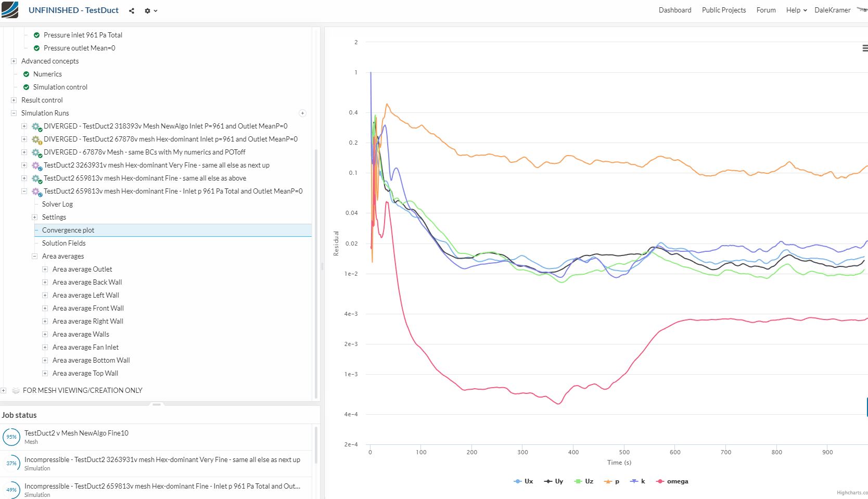Open the Help menu

(x=796, y=10)
